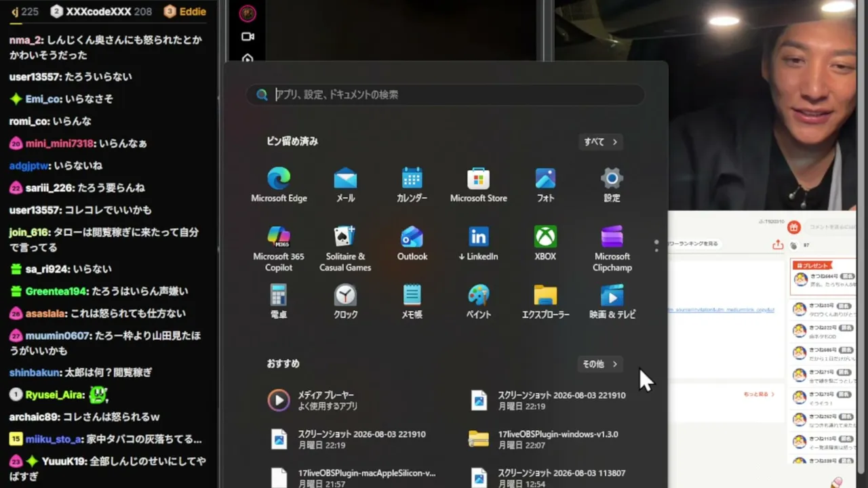Click the red gift icon in the browser window
Viewport: 868px width, 488px height.
pos(794,228)
